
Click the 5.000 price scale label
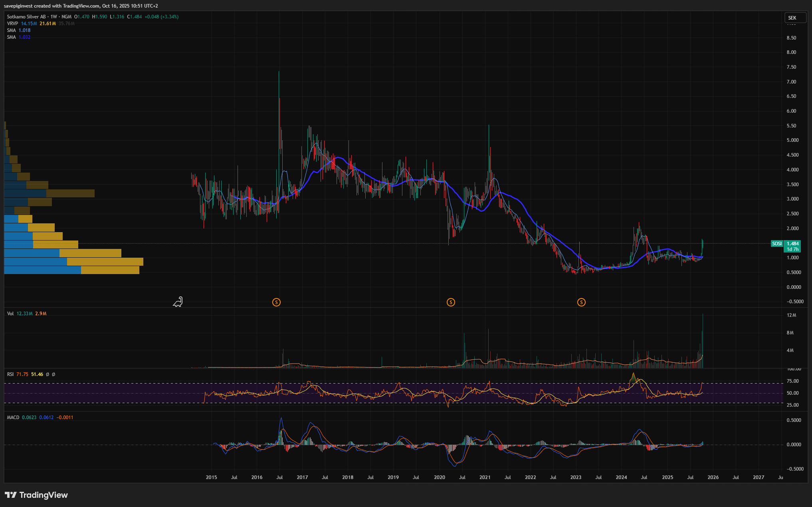(x=792, y=140)
